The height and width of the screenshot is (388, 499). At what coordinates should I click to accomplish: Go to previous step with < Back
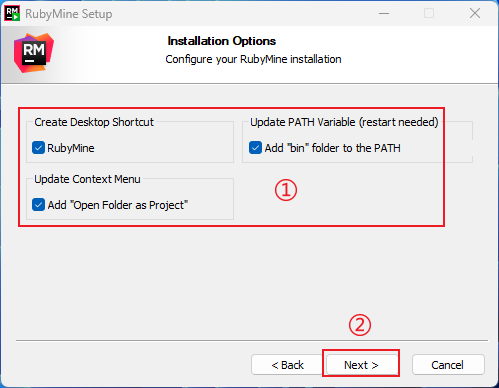click(288, 365)
